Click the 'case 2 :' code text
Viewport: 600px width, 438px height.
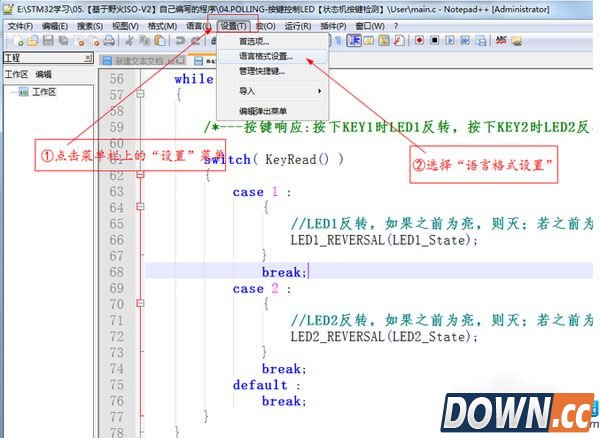click(x=262, y=288)
